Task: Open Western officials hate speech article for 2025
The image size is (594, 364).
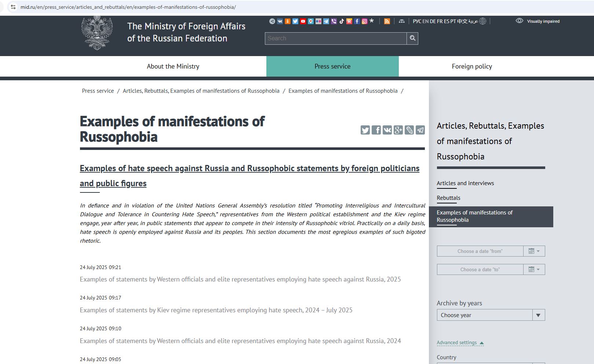Action: (x=240, y=279)
